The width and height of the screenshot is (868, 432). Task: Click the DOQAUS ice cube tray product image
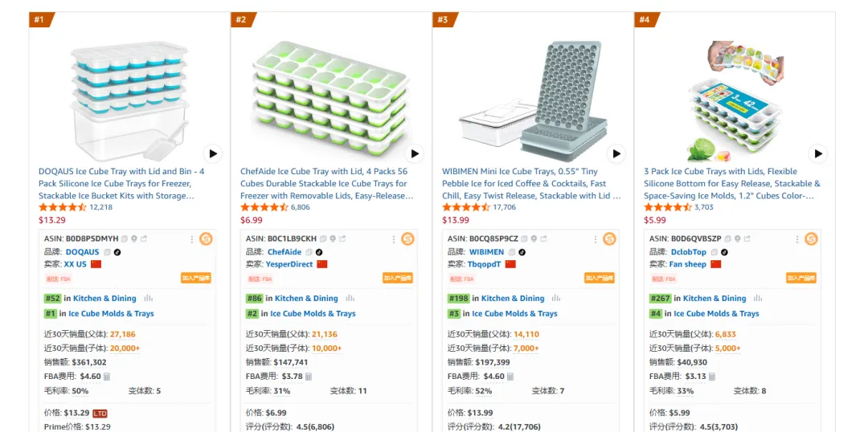click(129, 96)
